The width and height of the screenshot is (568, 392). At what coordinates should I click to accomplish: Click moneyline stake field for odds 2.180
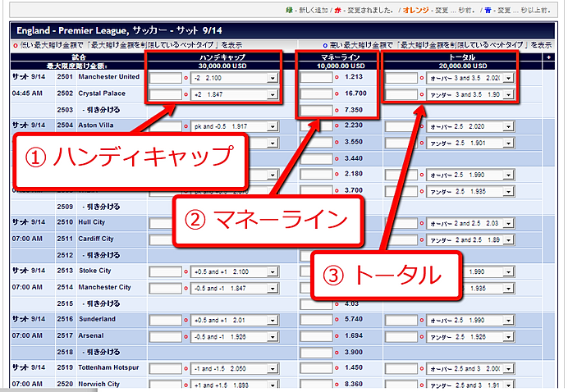coord(316,175)
